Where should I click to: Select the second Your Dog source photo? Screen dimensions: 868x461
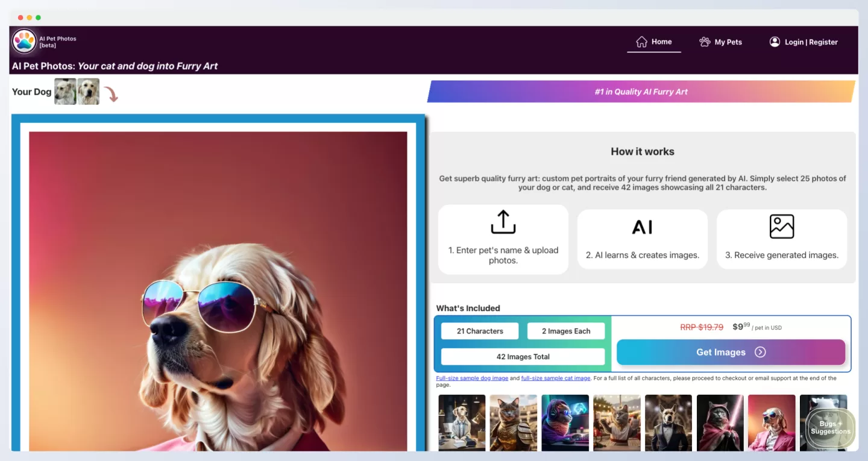89,92
